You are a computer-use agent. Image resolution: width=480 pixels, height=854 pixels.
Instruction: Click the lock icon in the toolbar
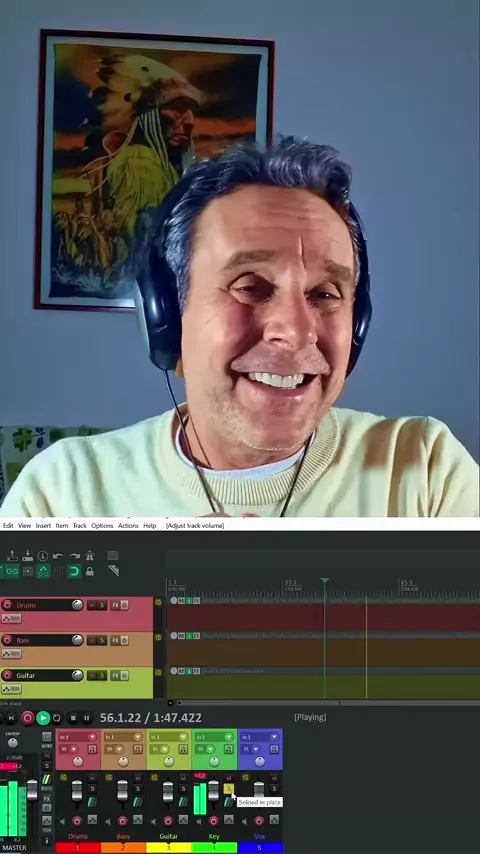(x=89, y=571)
